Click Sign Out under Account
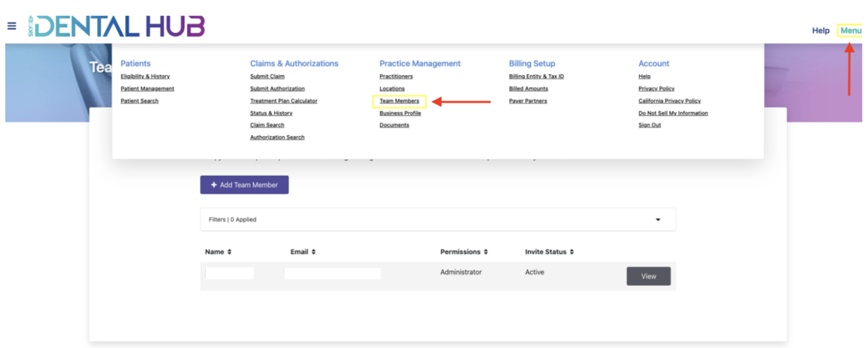Image resolution: width=868 pixels, height=348 pixels. (649, 125)
